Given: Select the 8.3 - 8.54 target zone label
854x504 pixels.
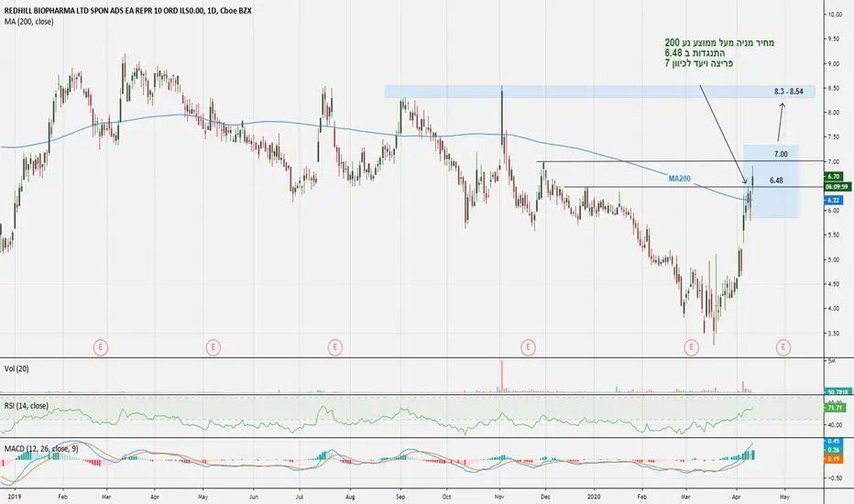Looking at the screenshot, I should (x=789, y=92).
